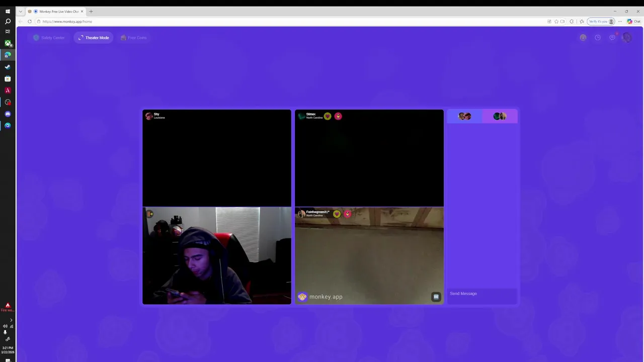Enable Theater Mode
Image resolution: width=644 pixels, height=362 pixels.
(94, 38)
